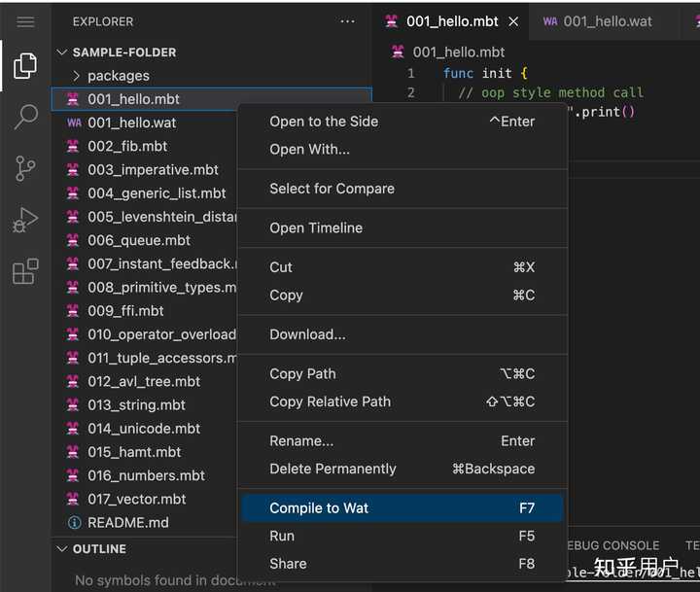Collapse the SAMPLE-FOLDER section
Viewport: 700px width, 592px height.
[63, 52]
